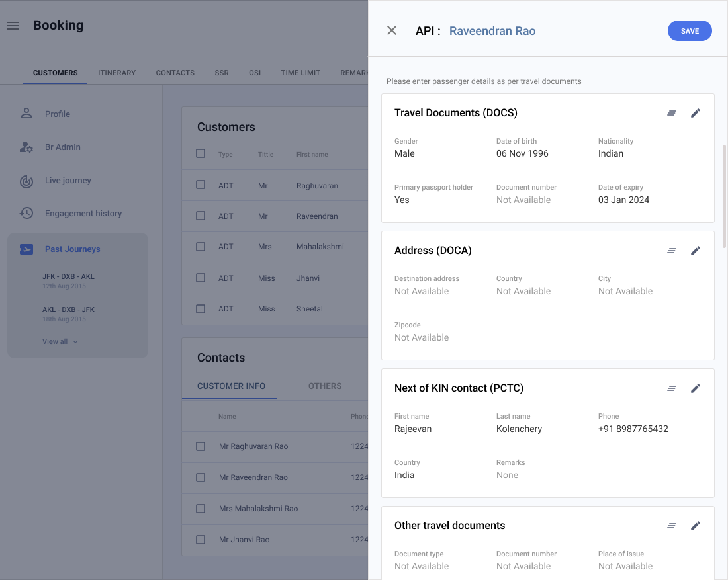This screenshot has height=580, width=728.
Task: Edit Address (DOCA) section with pencil icon
Action: pyautogui.click(x=695, y=251)
